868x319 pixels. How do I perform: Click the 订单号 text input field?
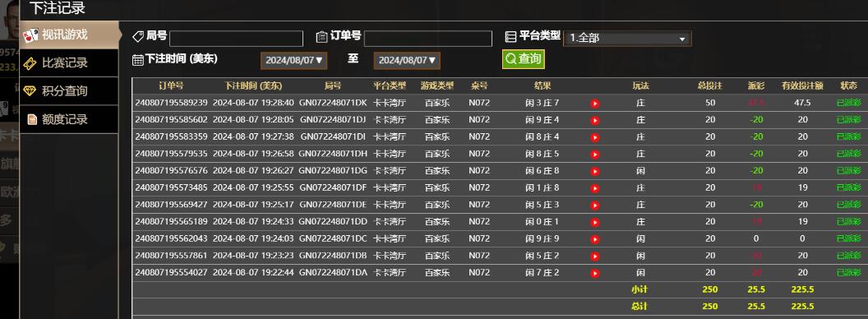point(428,39)
